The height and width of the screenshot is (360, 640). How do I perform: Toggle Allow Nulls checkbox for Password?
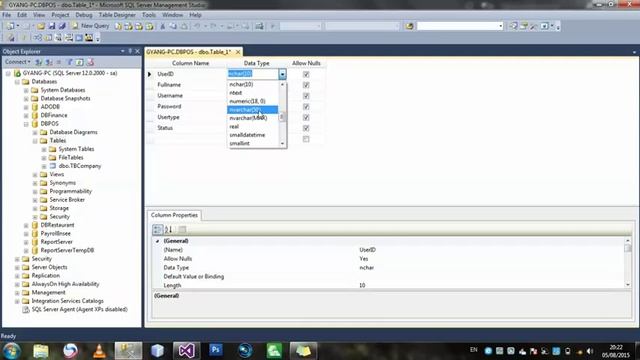click(306, 107)
